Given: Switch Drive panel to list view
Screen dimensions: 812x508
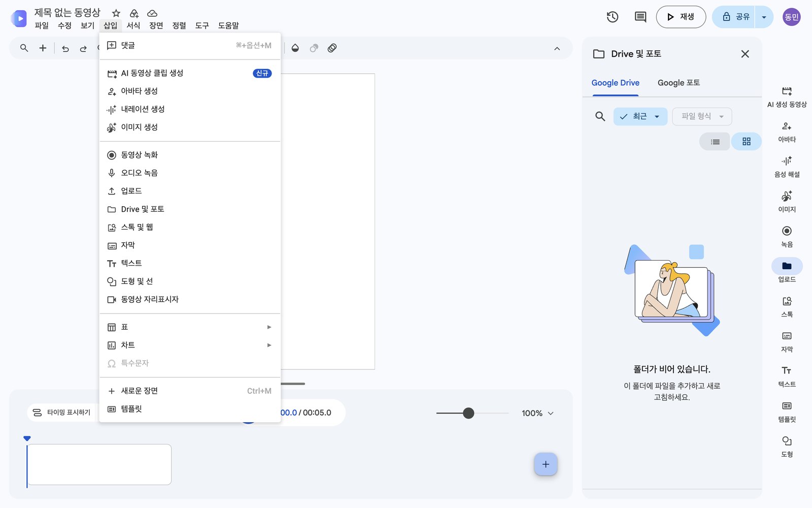Looking at the screenshot, I should [x=715, y=142].
